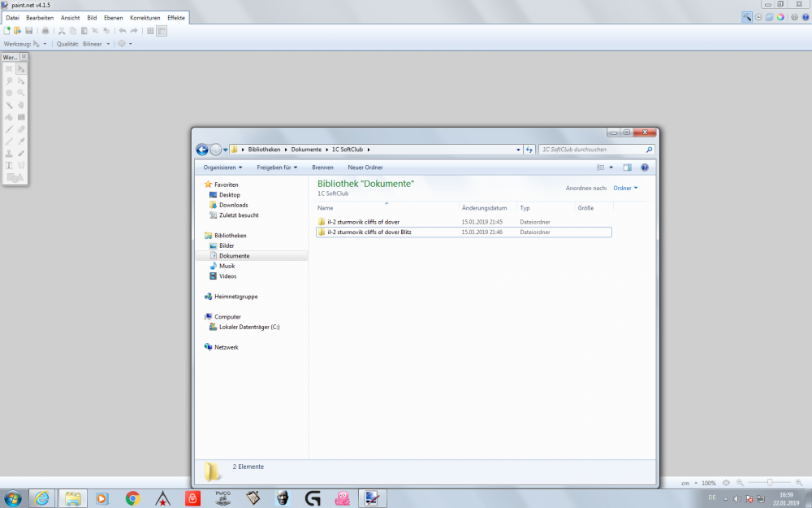
Task: Open the Organisieren dropdown menu
Action: coord(222,167)
